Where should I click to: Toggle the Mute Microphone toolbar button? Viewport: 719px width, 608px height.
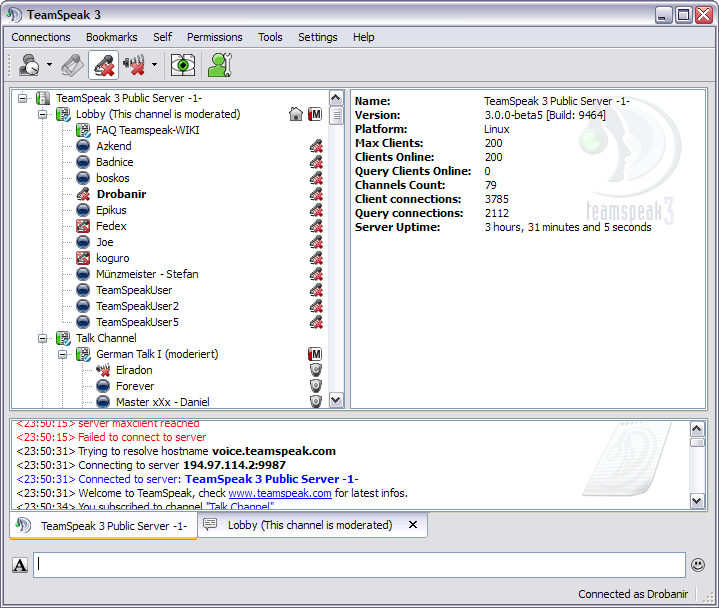point(104,65)
